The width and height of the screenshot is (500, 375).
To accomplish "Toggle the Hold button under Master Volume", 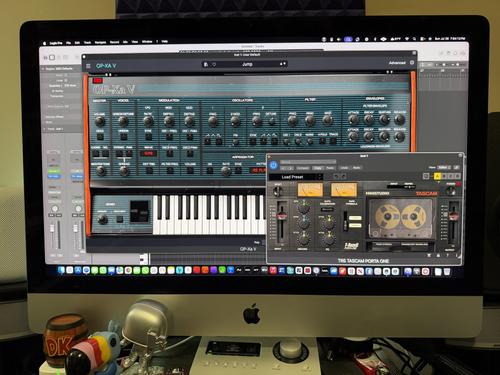I will (100, 137).
